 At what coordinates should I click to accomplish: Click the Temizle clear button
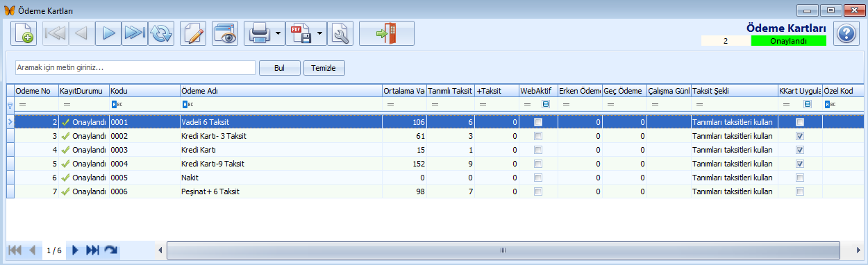pyautogui.click(x=324, y=68)
